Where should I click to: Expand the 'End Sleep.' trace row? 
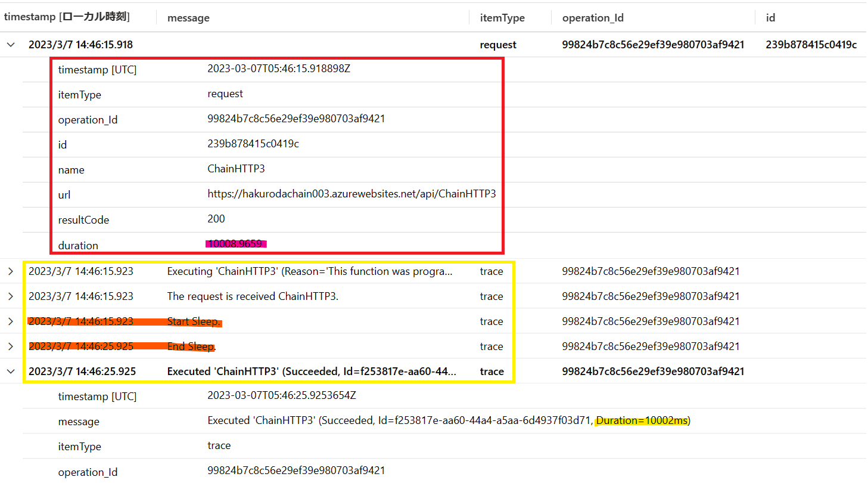(11, 346)
